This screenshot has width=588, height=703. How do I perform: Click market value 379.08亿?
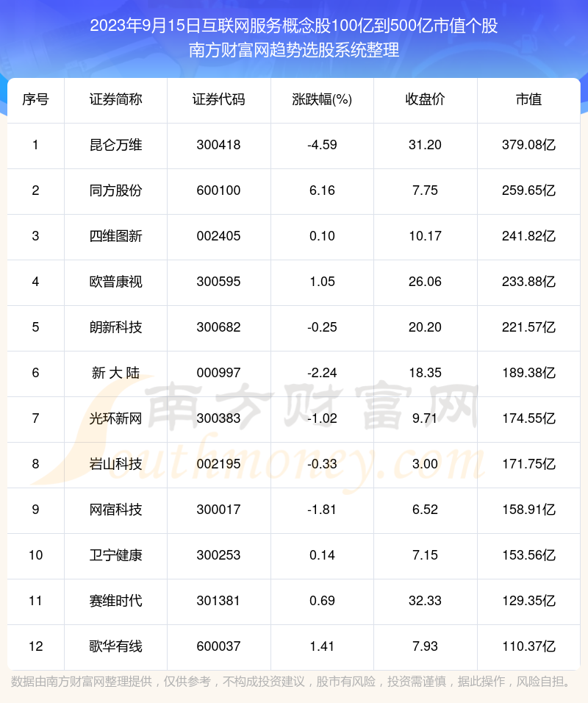click(529, 145)
